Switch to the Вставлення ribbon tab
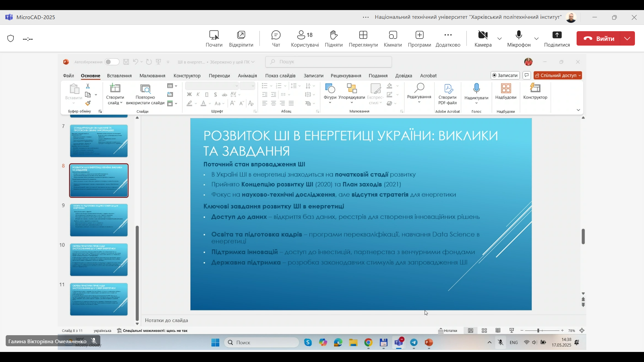Viewport: 644px width, 362px height. point(119,76)
